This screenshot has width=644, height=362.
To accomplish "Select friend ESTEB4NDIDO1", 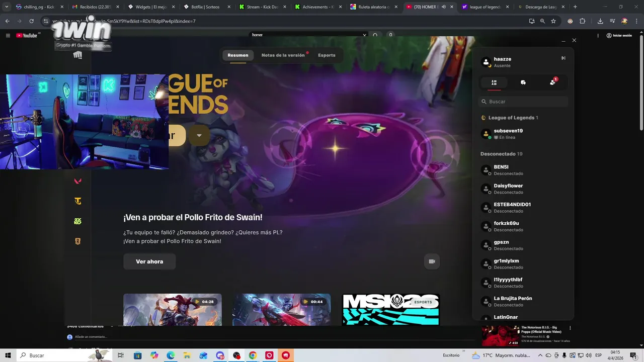I will point(523,208).
